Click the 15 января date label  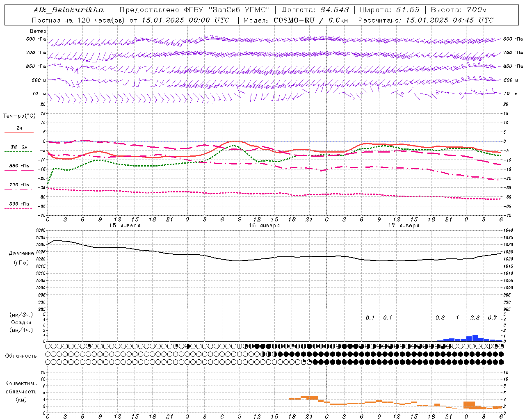[x=125, y=226]
